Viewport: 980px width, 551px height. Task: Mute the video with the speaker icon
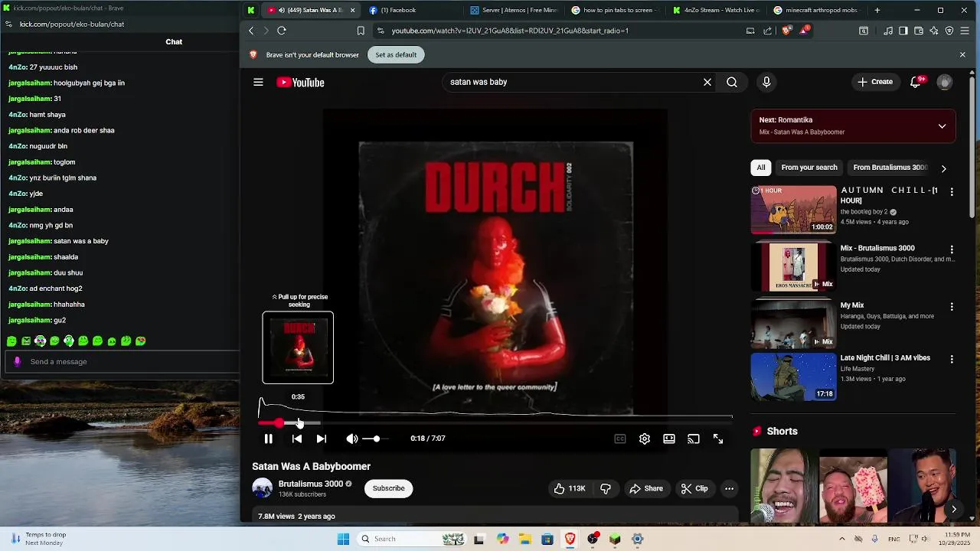(351, 439)
